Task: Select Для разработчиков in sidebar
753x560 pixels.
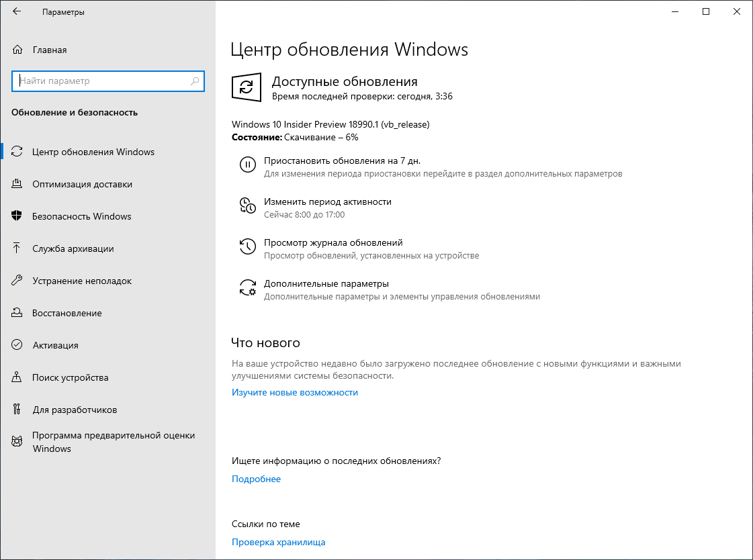Action: point(75,410)
